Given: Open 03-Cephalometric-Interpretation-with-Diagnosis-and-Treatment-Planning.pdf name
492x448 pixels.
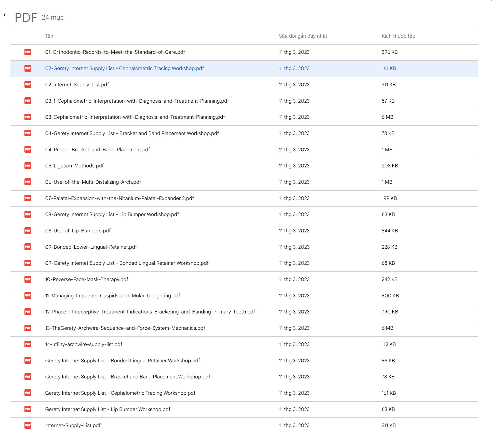Looking at the screenshot, I should 135,117.
